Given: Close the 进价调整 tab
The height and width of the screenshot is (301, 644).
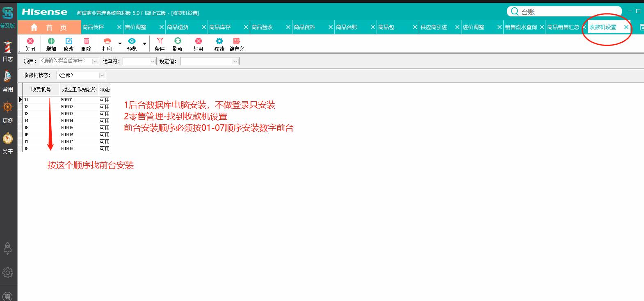Looking at the screenshot, I should 500,27.
